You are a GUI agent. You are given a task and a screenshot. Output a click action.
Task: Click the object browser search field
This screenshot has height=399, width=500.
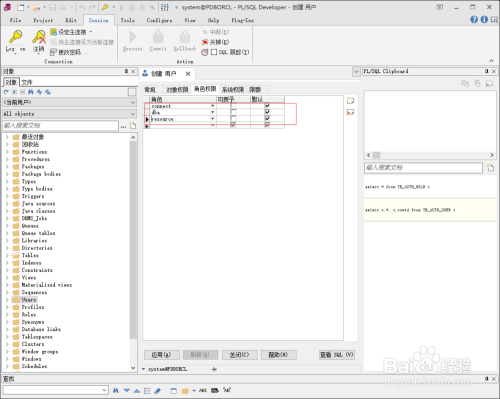point(60,126)
